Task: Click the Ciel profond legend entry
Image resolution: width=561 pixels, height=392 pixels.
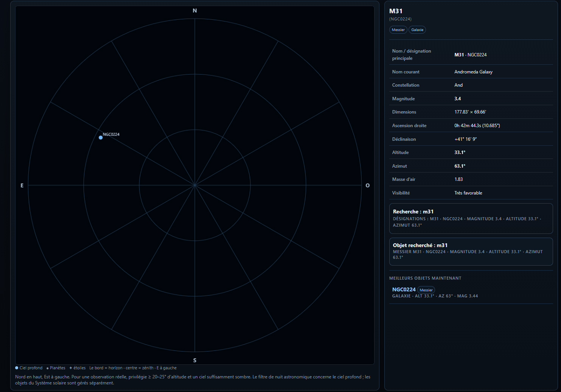Action: tap(29, 368)
